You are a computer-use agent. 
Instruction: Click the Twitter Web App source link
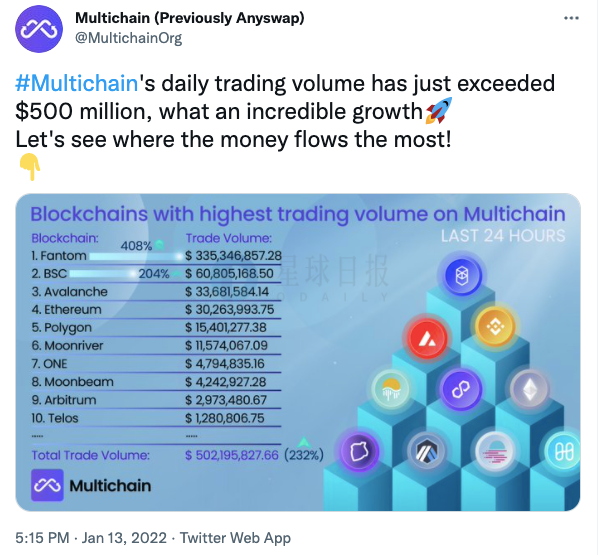pyautogui.click(x=235, y=538)
